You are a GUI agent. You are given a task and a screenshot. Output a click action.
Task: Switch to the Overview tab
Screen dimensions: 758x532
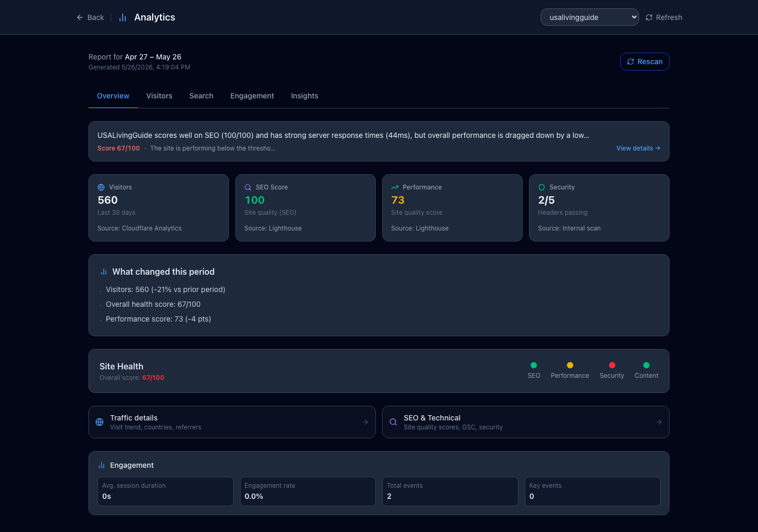coord(113,96)
